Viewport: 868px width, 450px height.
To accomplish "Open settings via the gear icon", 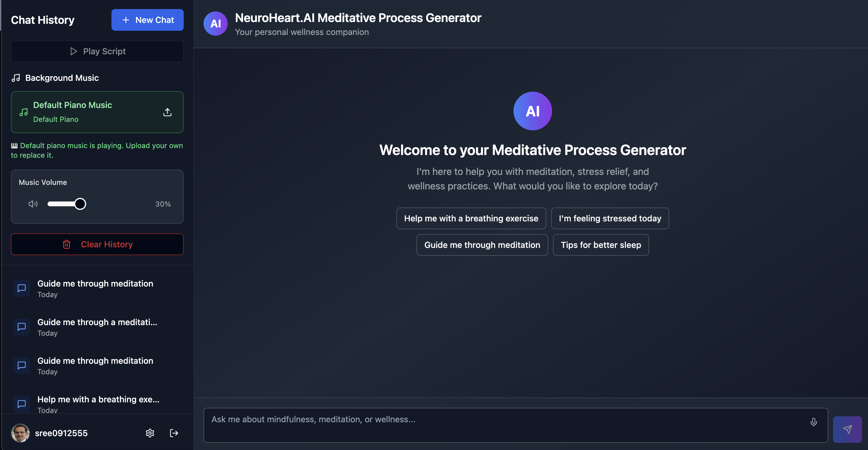I will coord(150,433).
